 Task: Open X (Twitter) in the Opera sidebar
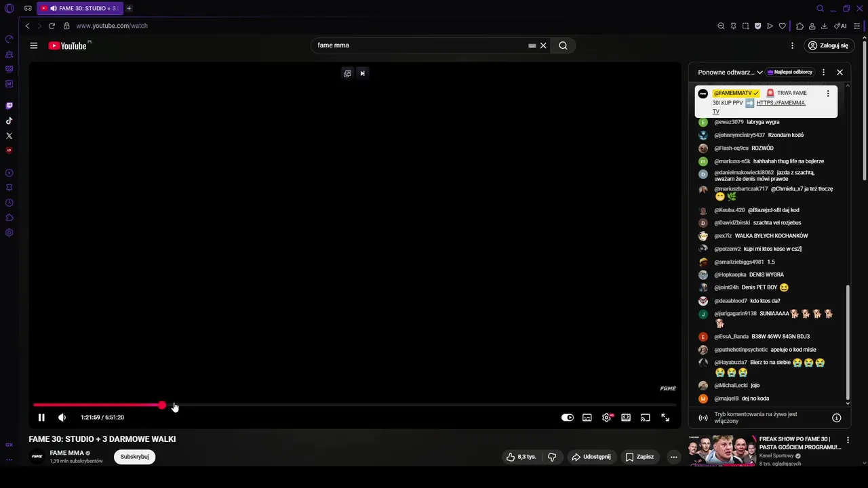9,136
